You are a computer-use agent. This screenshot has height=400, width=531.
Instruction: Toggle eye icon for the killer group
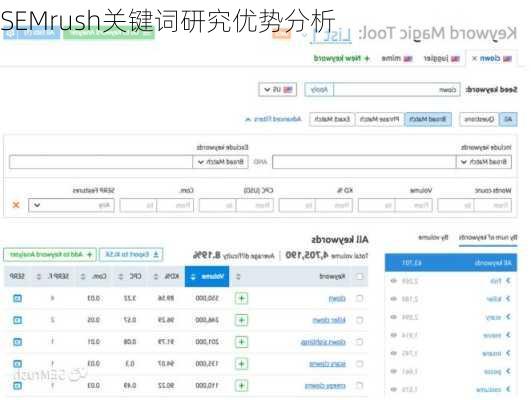pos(394,299)
